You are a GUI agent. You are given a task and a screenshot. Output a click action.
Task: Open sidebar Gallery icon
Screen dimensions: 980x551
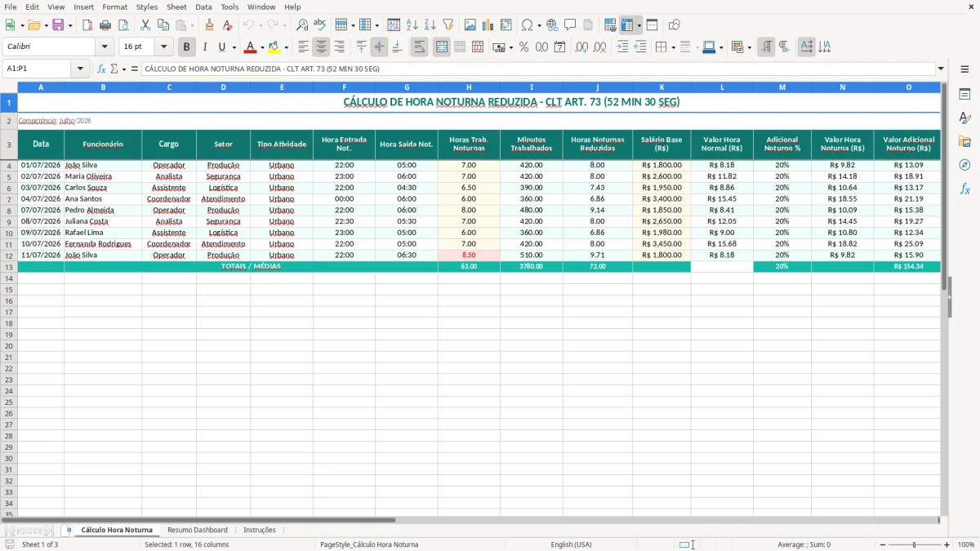pos(964,141)
